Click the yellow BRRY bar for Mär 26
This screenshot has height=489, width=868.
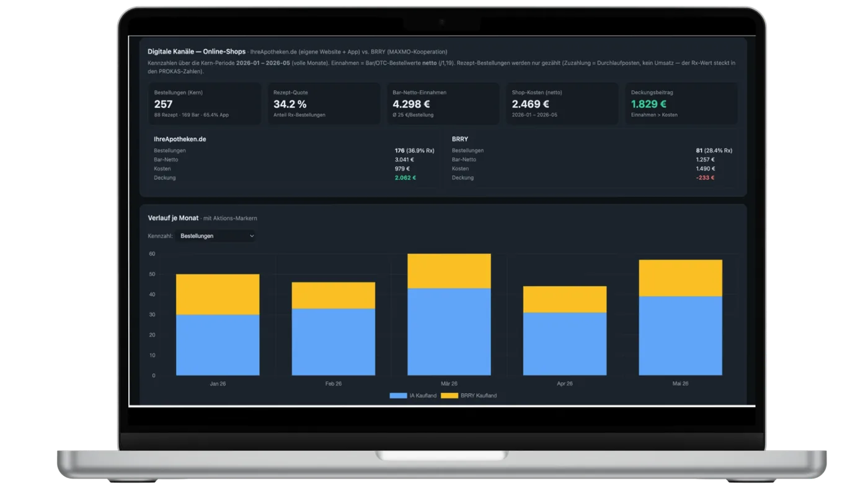[449, 271]
